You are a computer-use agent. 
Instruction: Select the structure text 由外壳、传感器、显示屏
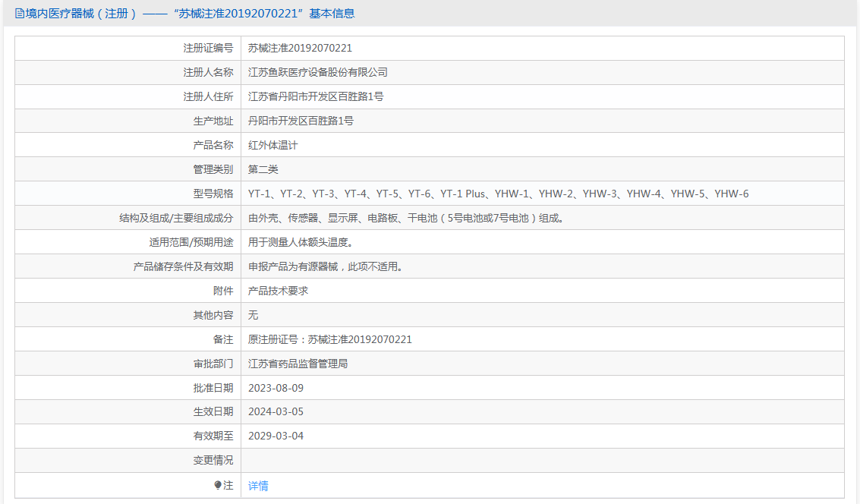tap(406, 219)
